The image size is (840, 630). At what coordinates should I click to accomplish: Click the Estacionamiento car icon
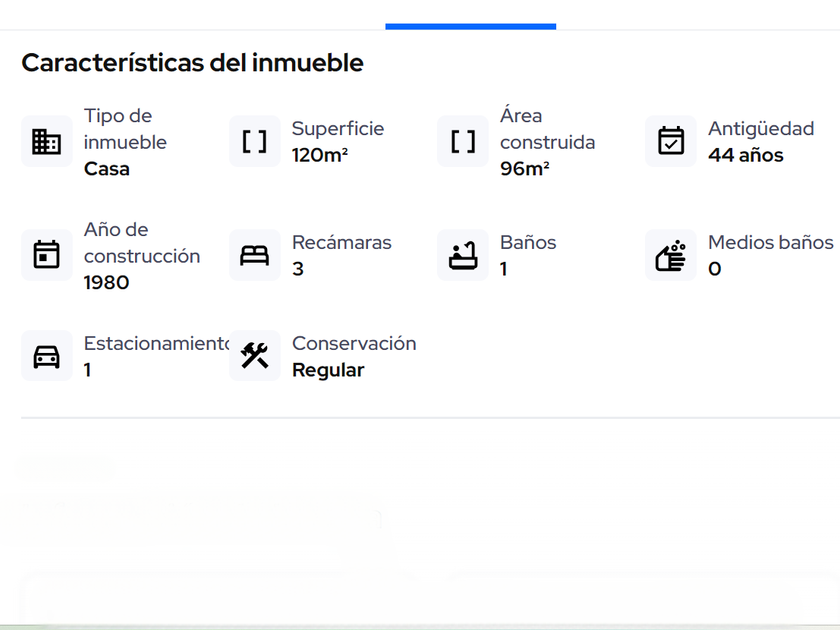click(47, 356)
